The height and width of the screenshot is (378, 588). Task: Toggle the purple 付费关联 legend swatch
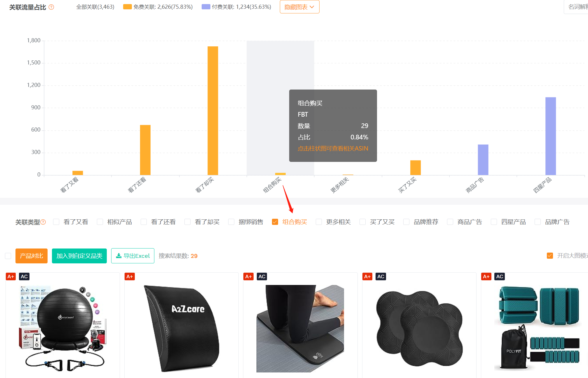coord(206,7)
